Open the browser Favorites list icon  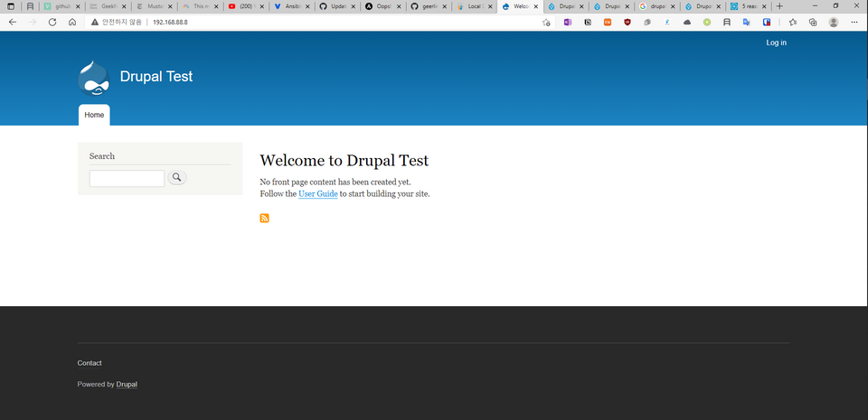coord(793,22)
